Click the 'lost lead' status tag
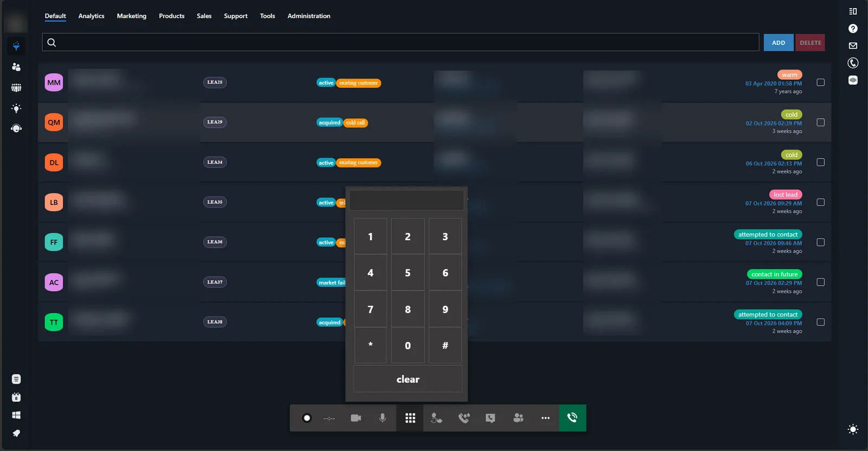Screen dimensions: 868x451 point(786,195)
